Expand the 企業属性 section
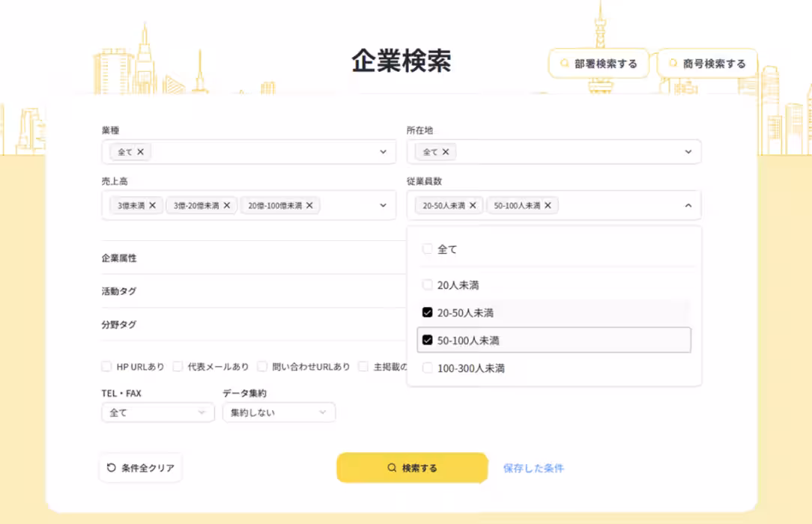Viewport: 812px width, 524px height. 120,258
